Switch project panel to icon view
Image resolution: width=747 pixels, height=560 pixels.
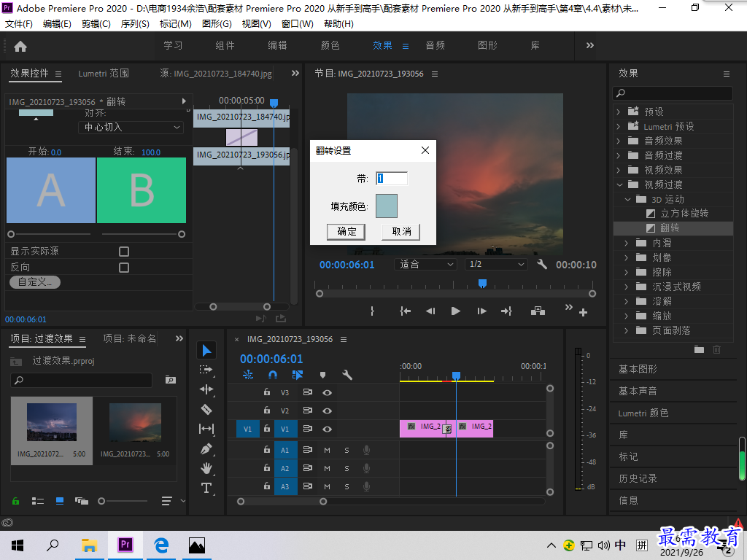(x=60, y=501)
